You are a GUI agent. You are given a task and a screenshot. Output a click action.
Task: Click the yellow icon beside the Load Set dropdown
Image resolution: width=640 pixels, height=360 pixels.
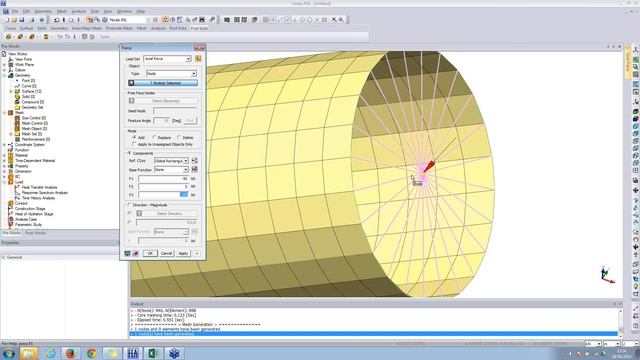pos(198,59)
